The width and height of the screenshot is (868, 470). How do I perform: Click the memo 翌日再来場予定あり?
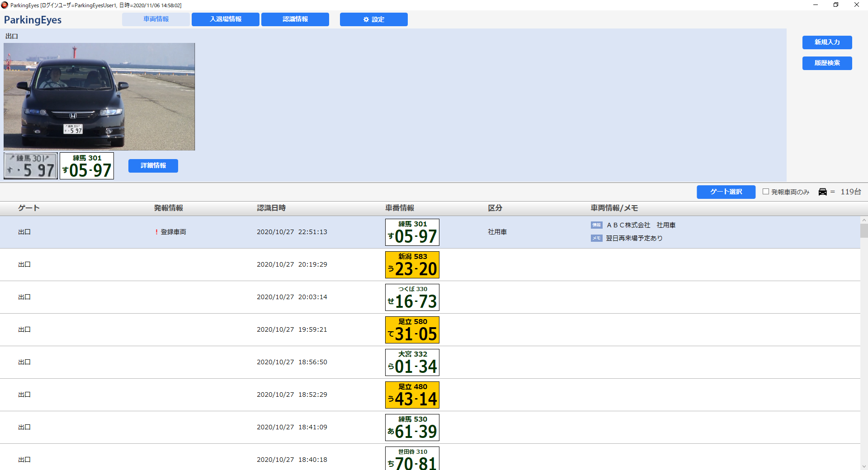click(x=634, y=238)
